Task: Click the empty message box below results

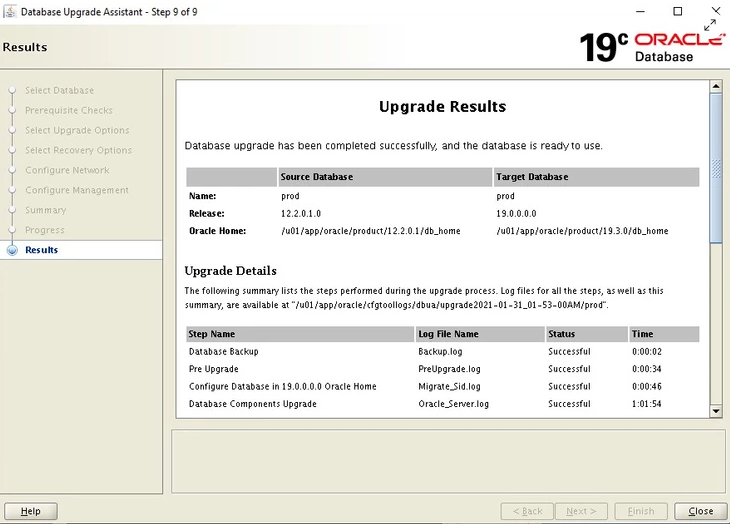Action: click(448, 461)
